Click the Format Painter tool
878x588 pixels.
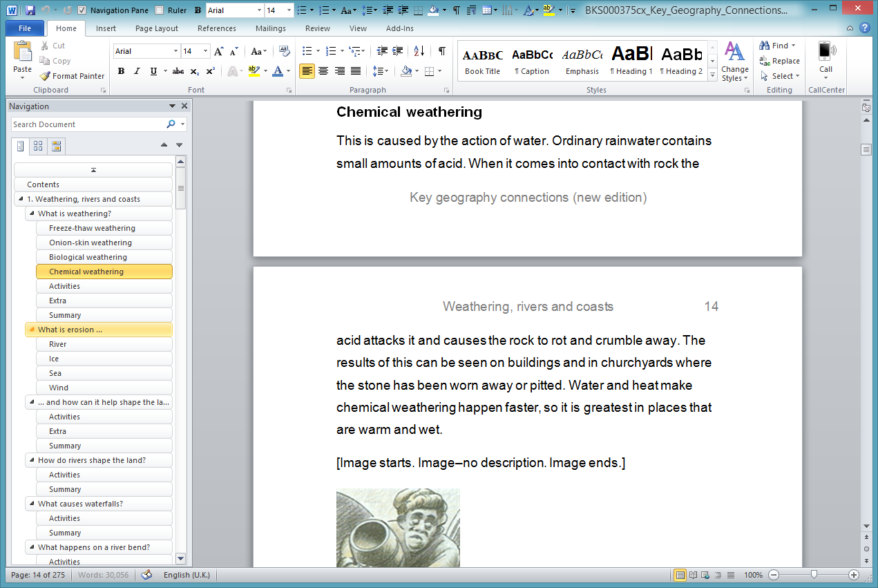pos(72,76)
